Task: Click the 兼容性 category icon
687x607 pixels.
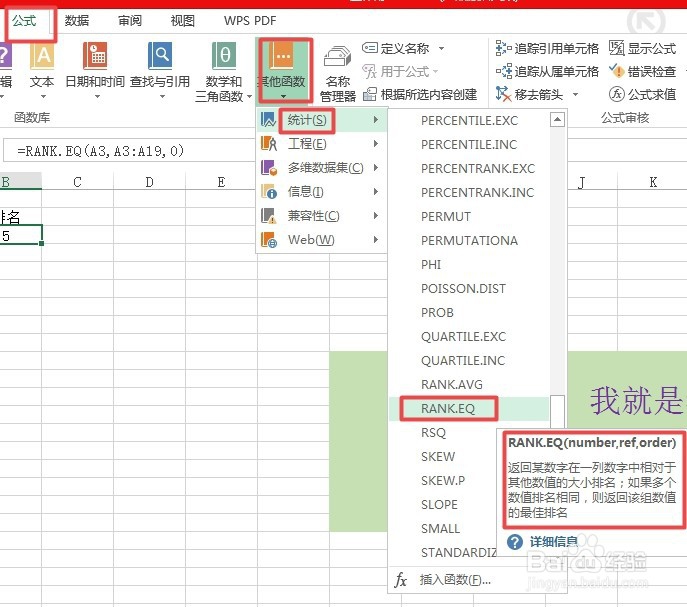Action: point(268,216)
